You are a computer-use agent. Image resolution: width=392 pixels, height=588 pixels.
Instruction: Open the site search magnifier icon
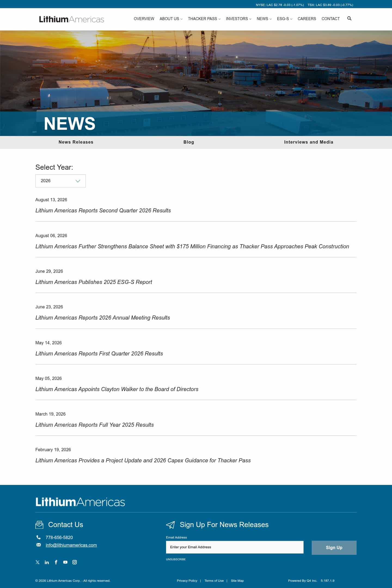[x=349, y=18]
